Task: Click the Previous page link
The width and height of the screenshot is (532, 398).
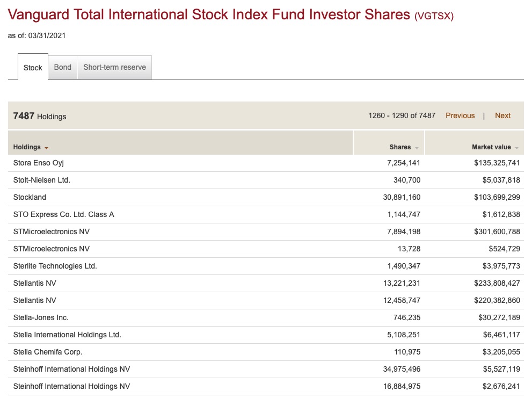Action: (x=460, y=115)
